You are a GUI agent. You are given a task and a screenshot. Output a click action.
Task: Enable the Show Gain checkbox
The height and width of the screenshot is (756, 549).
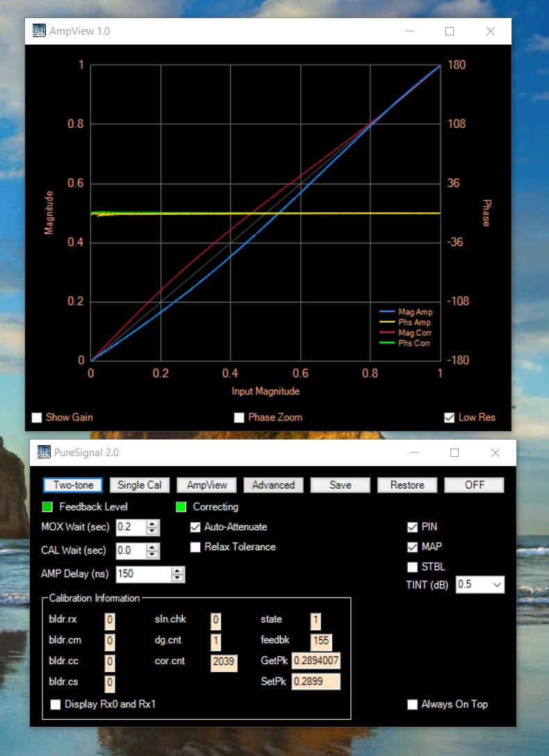pyautogui.click(x=37, y=418)
